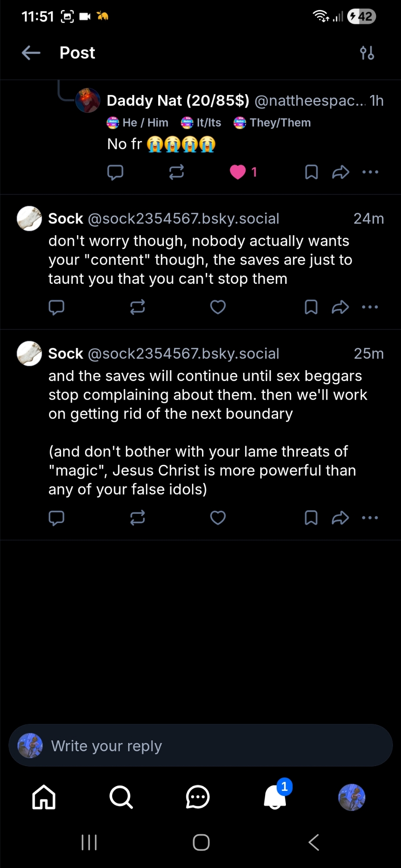Reply to Sock's 25m-old post
The image size is (401, 868).
(56, 518)
